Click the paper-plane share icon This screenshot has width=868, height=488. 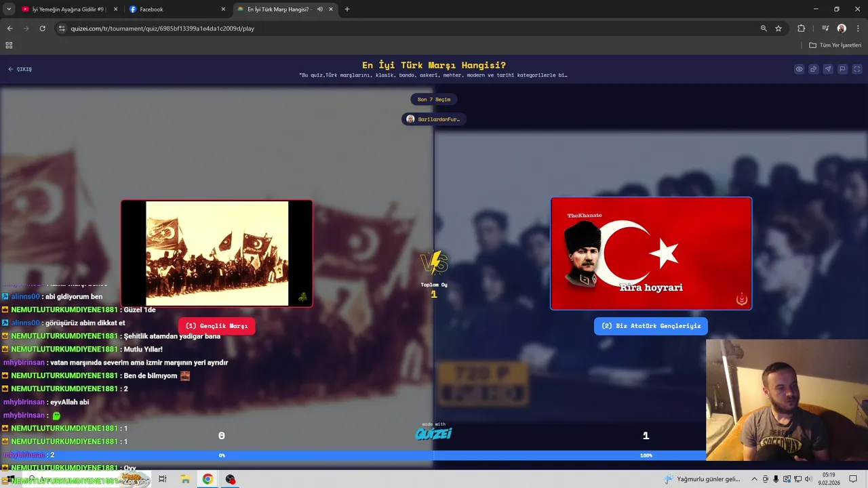tap(828, 69)
